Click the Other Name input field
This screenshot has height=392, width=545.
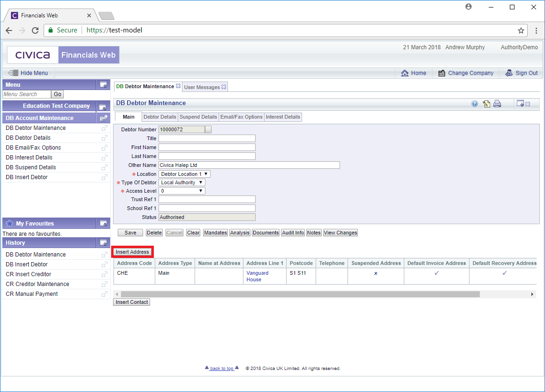249,165
